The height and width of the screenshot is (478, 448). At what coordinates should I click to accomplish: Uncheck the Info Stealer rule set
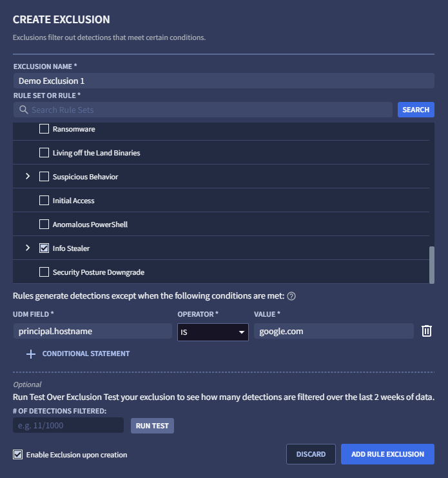click(44, 248)
